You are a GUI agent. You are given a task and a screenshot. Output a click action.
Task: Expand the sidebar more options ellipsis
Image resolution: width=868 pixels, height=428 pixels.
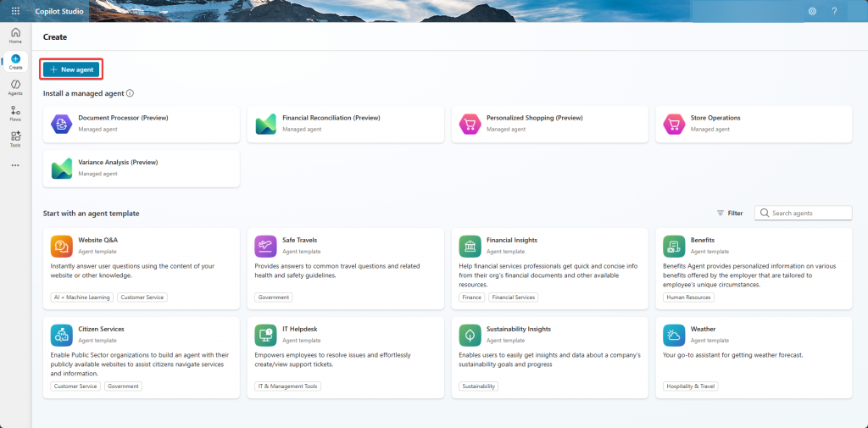tap(15, 165)
